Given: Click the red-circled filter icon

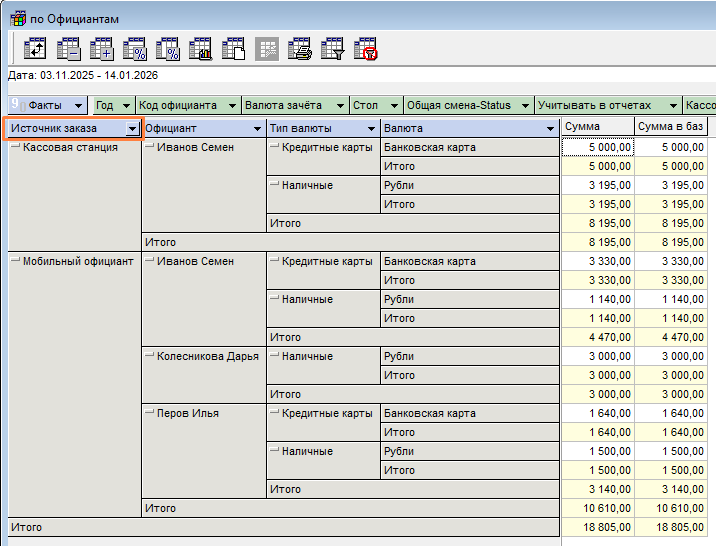Looking at the screenshot, I should click(366, 48).
